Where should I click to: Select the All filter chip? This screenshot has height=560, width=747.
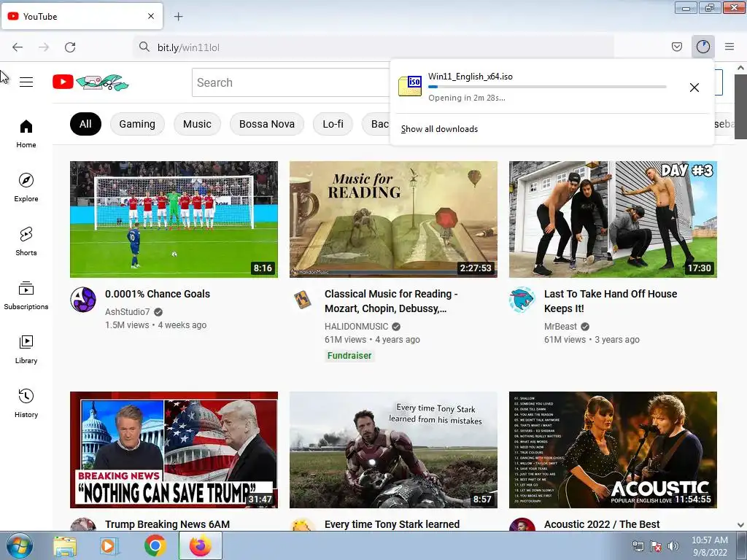pyautogui.click(x=86, y=124)
